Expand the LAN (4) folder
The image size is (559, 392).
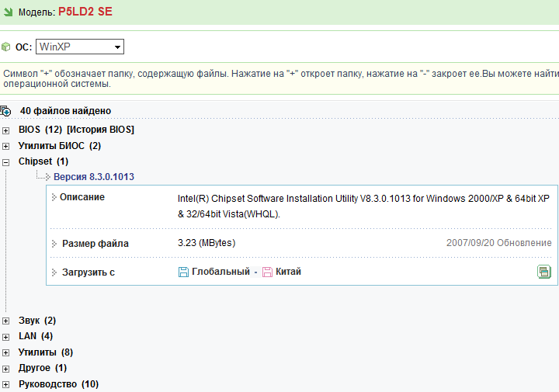pos(6,337)
